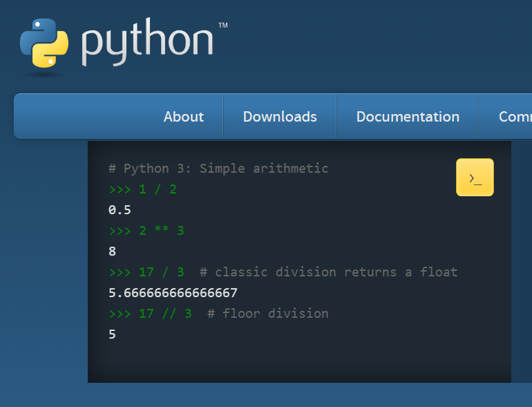The height and width of the screenshot is (407, 532).
Task: Click the "classic division returns a float" comment
Action: (x=336, y=272)
